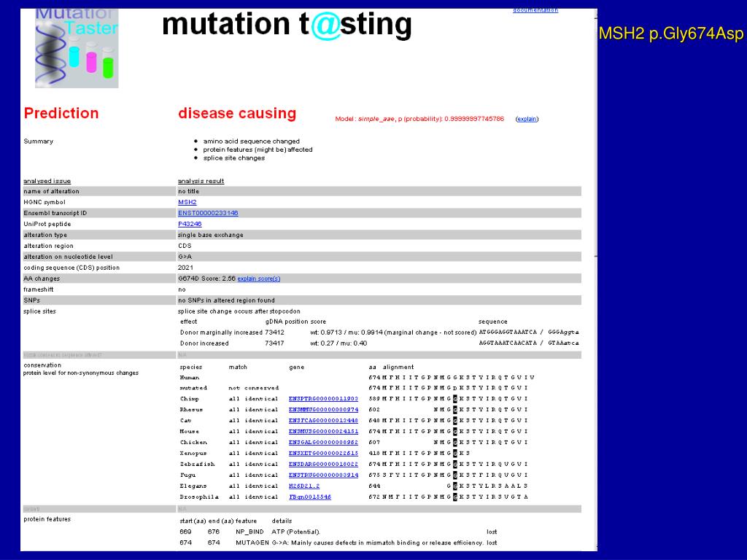Click the explain score(s) link

(x=259, y=279)
